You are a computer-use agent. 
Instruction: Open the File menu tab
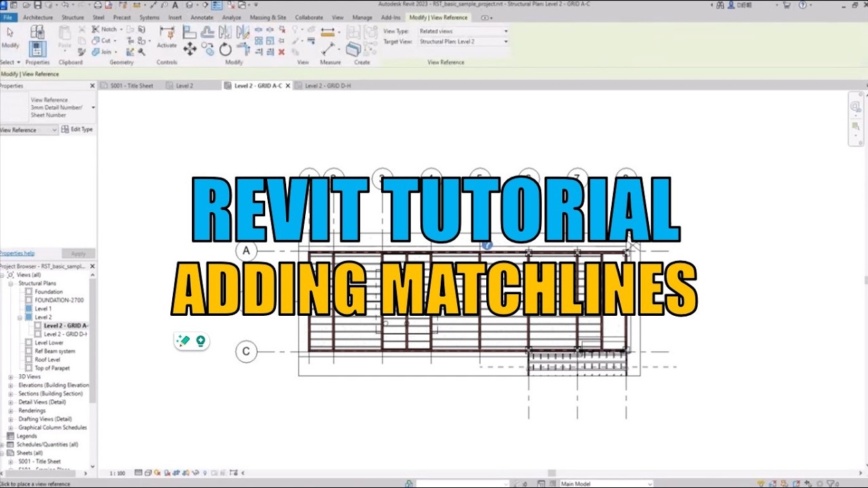pos(7,18)
